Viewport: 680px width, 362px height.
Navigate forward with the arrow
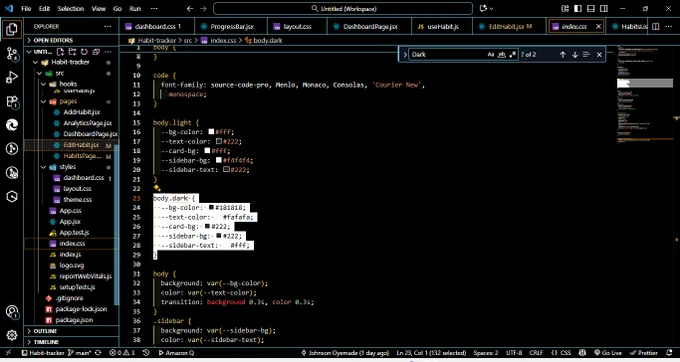coord(203,8)
